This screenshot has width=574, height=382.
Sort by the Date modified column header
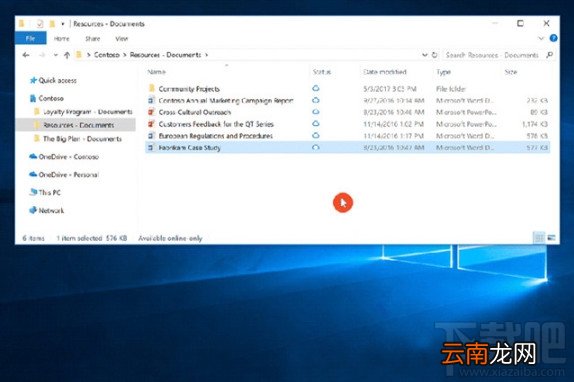(x=385, y=72)
